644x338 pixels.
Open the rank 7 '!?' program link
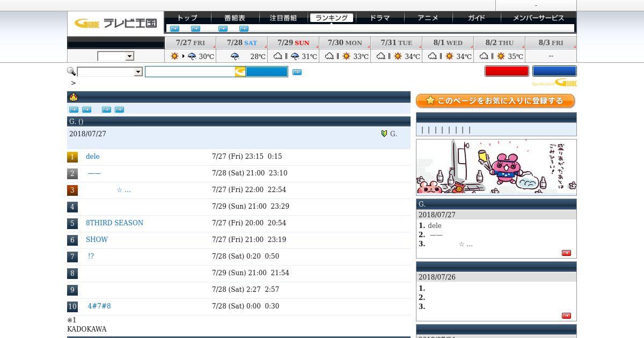click(x=91, y=256)
